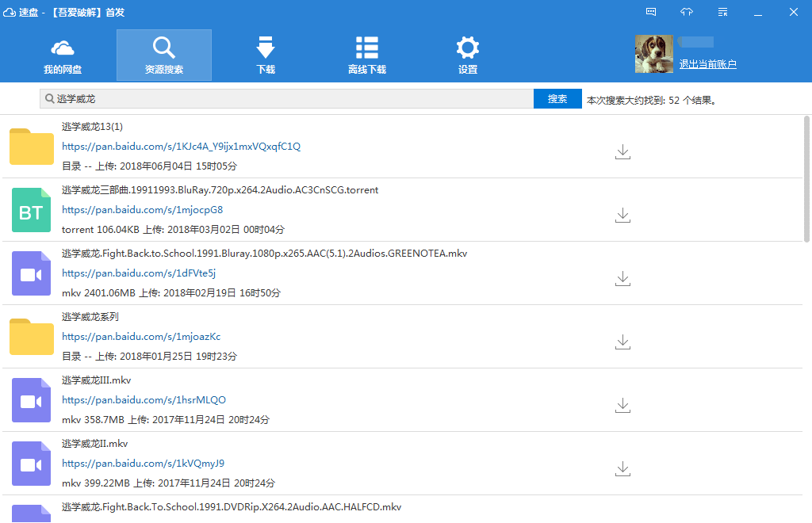Open link pan.baidu.com/s/1KJc4A_Y9ijx1mxVQxqfC1Q
The image size is (812, 523).
coord(182,147)
